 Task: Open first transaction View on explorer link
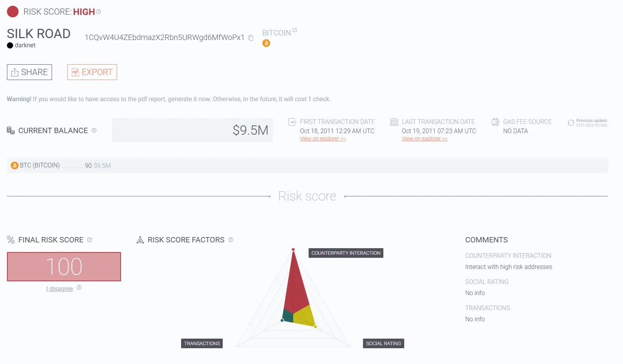coord(323,139)
